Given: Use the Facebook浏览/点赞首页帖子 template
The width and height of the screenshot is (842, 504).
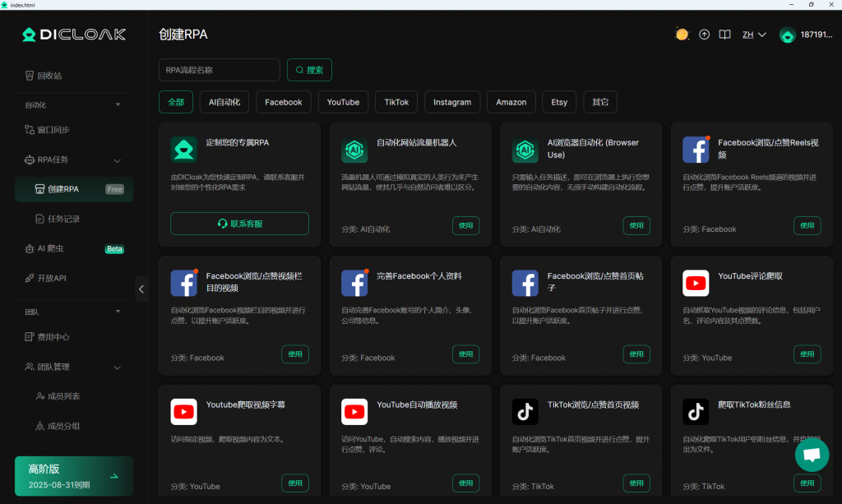Looking at the screenshot, I should [636, 354].
